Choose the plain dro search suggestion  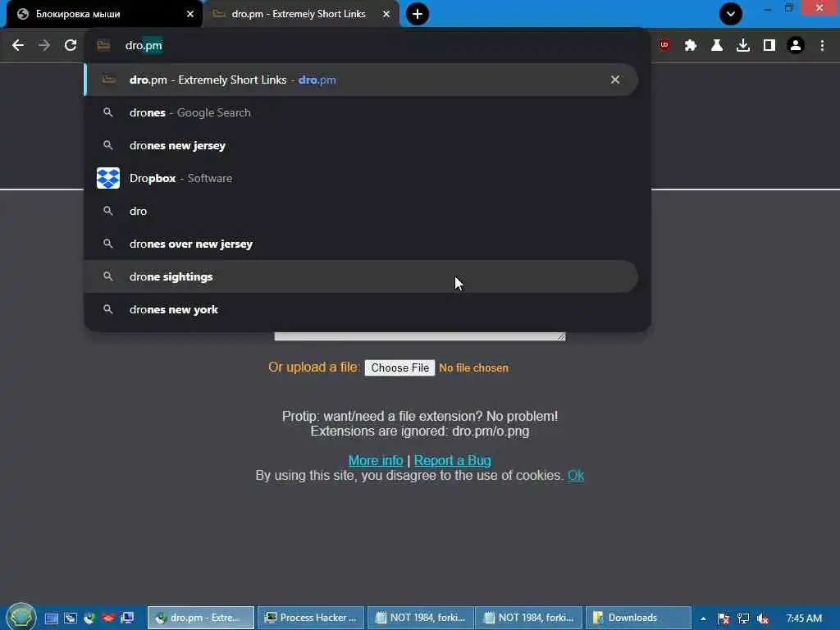pyautogui.click(x=361, y=211)
